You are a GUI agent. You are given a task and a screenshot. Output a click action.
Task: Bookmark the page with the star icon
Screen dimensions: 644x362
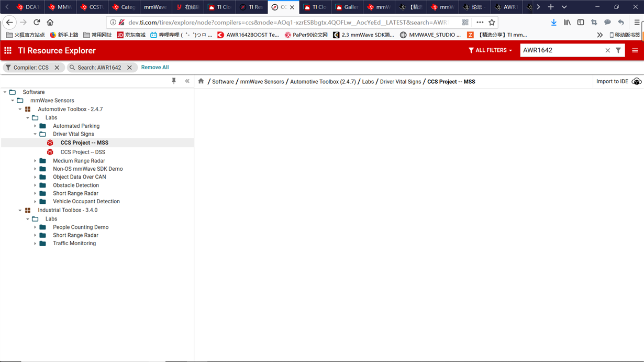pyautogui.click(x=492, y=23)
